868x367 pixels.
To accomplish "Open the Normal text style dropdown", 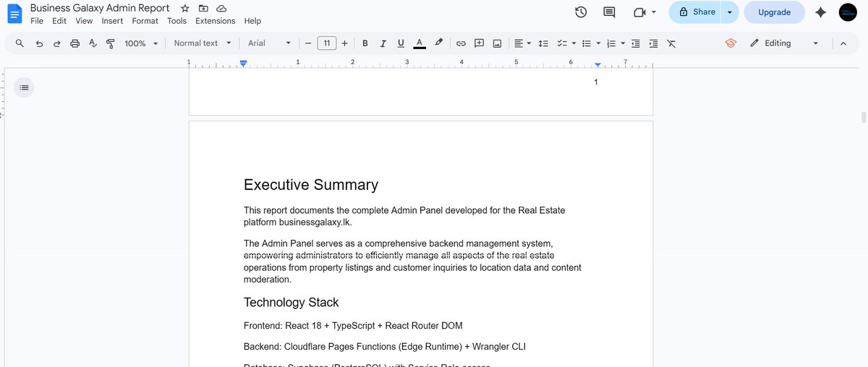I will [203, 43].
